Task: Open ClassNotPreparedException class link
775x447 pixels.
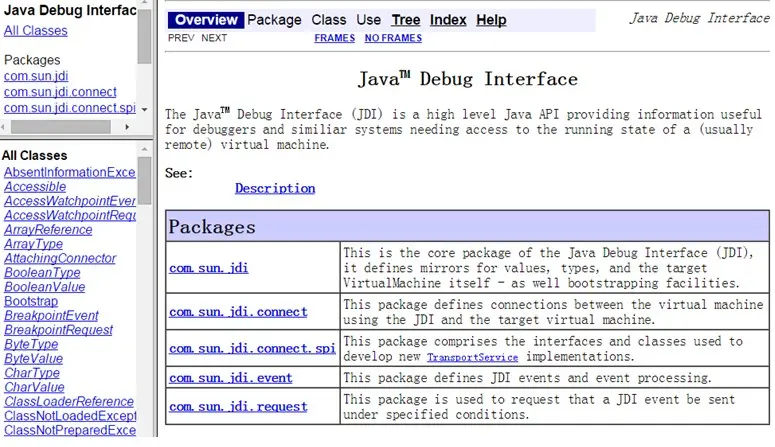Action: (70, 431)
